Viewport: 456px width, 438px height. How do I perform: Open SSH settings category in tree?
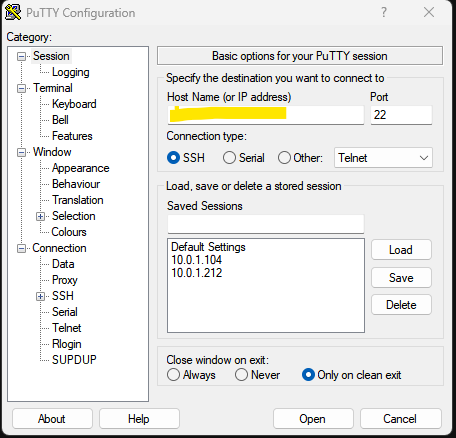click(63, 296)
